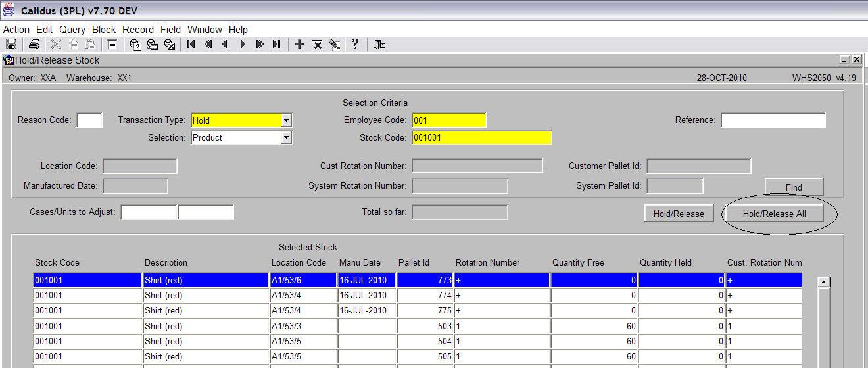Viewport: 868px width, 370px height.
Task: Go to previous block double-arrow icon
Action: pyautogui.click(x=208, y=45)
